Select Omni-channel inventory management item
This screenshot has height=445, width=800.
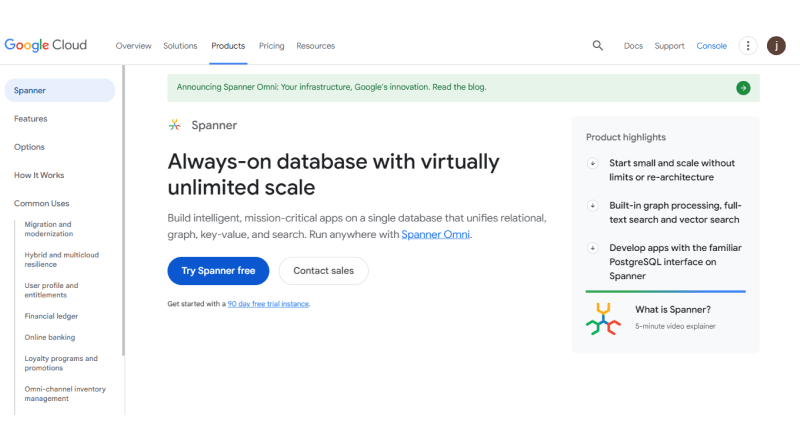[x=65, y=394]
